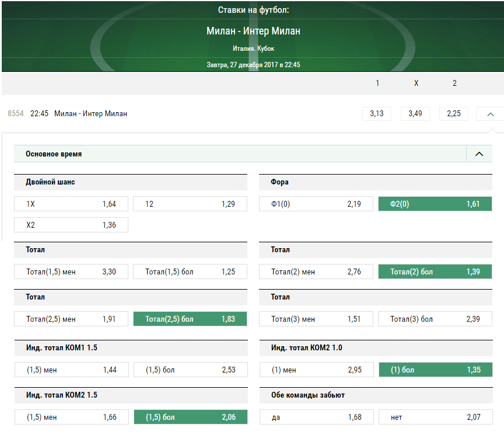Viewport: 504px width, 435px height.
Task: Click the event number 8554
Action: click(x=16, y=114)
